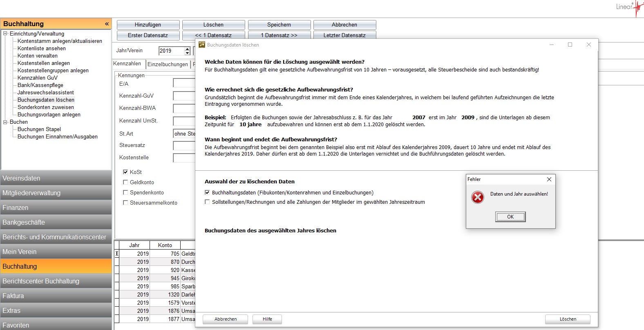Screen dimensions: 644x330
Task: Switch to the Einzelbuchungen tab
Action: point(168,64)
